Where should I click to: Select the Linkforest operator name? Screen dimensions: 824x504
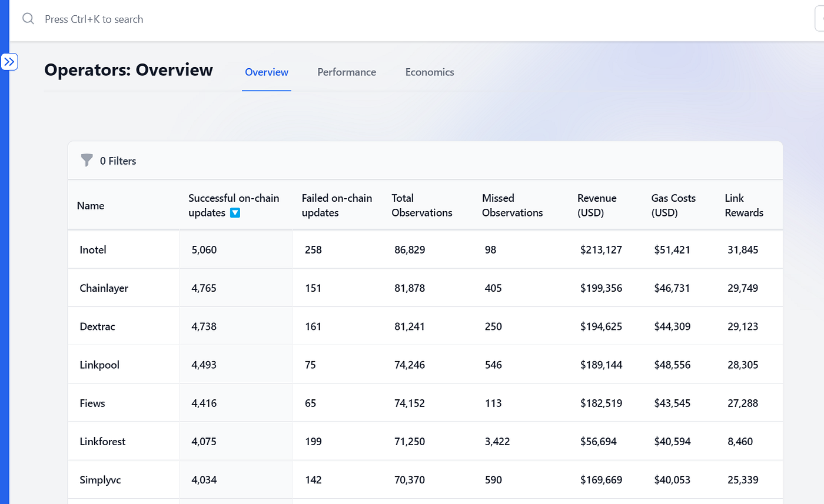tap(102, 442)
